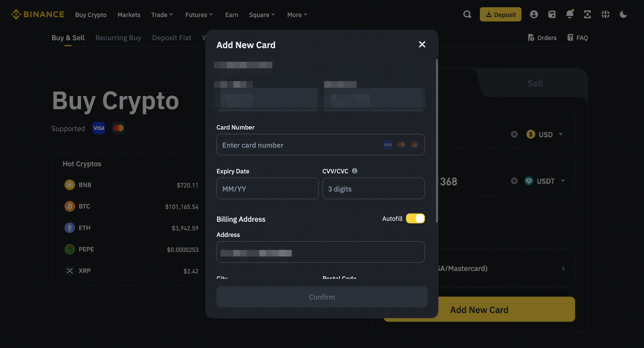The height and width of the screenshot is (348, 644).
Task: Select the Visa logo in the card number field
Action: coord(388,145)
